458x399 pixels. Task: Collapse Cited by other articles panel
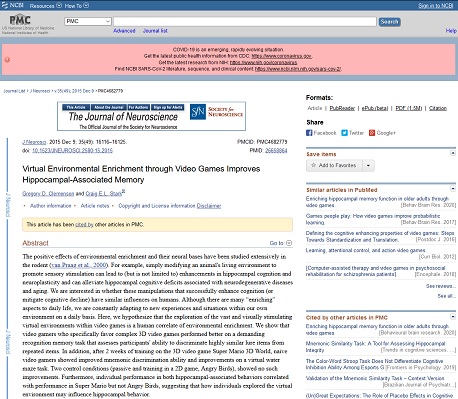pos(453,316)
